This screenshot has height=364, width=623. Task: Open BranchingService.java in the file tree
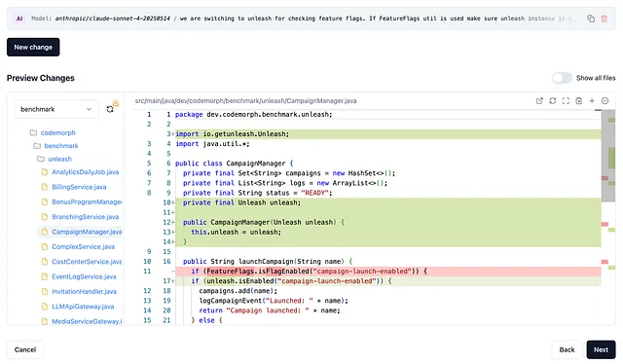pyautogui.click(x=85, y=217)
